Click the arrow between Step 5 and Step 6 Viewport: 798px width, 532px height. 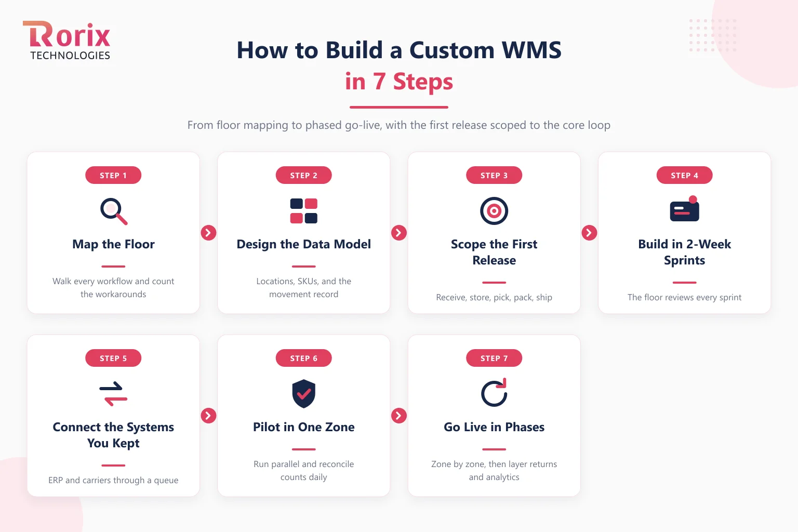point(208,416)
